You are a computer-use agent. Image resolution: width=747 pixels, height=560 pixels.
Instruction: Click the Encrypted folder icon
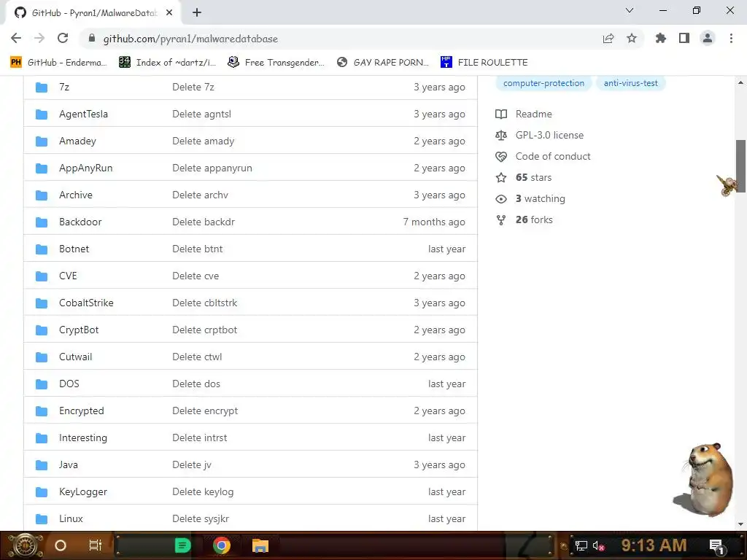click(x=42, y=411)
